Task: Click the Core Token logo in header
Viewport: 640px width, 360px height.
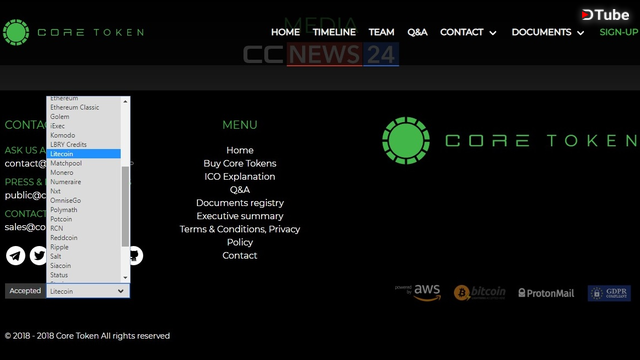Action: point(73,32)
